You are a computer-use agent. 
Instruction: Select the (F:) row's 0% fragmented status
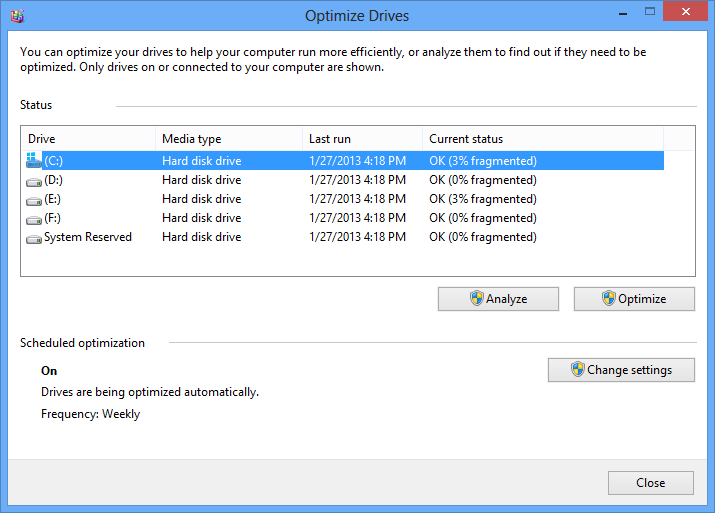tap(483, 218)
